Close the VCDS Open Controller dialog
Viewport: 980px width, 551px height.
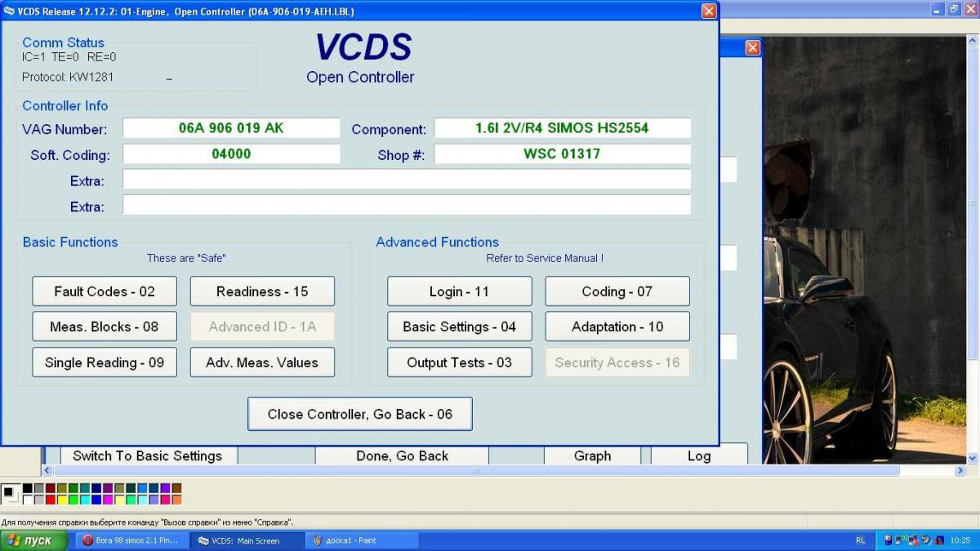click(x=709, y=11)
